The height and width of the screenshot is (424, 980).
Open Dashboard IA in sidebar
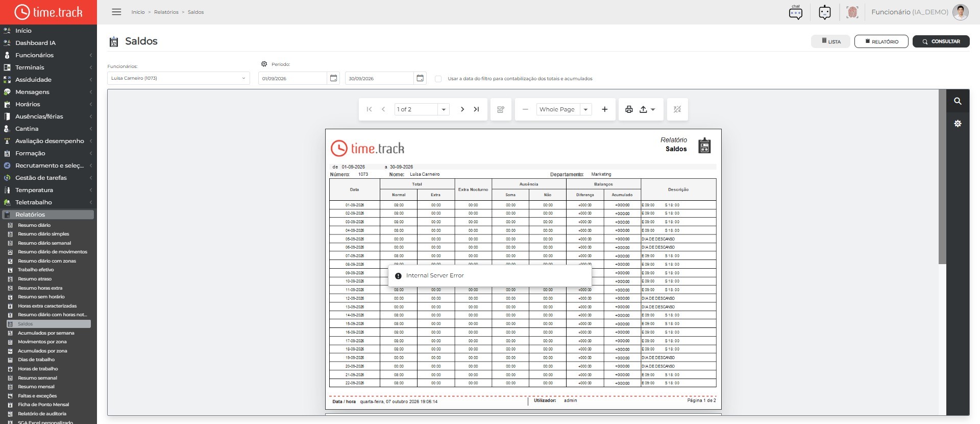click(x=35, y=43)
